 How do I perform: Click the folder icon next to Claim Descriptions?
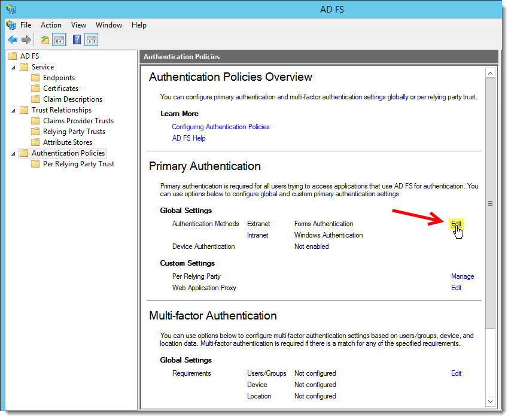point(35,99)
